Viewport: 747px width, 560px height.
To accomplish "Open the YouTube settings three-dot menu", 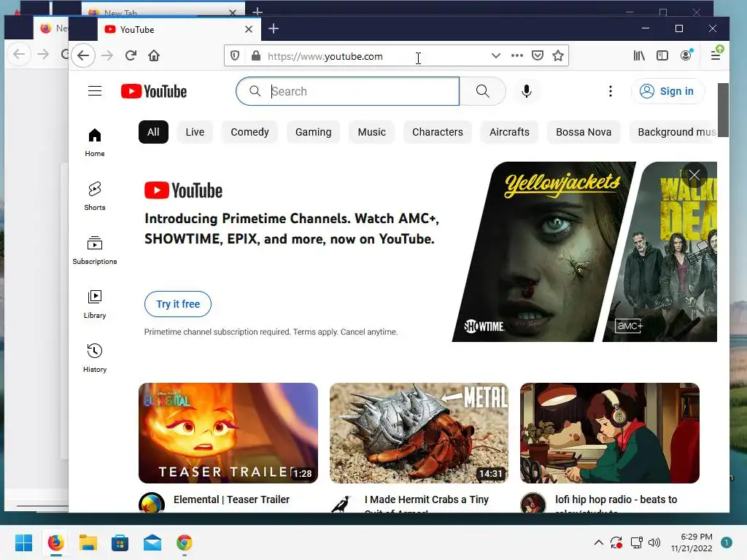I will point(611,91).
